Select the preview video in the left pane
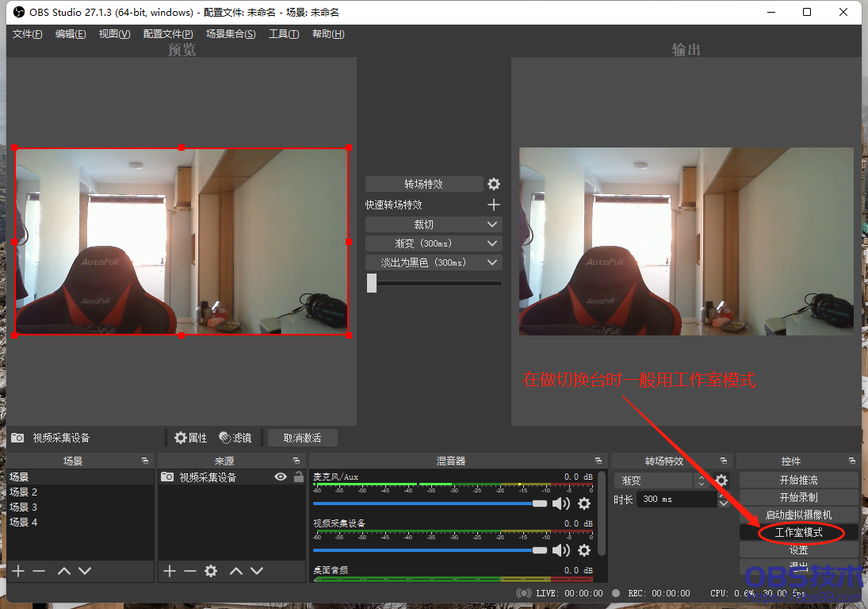Viewport: 868px width, 609px height. click(182, 241)
